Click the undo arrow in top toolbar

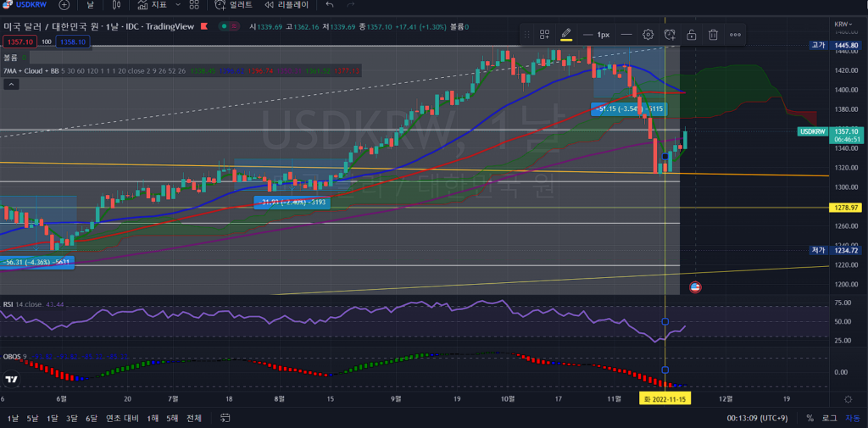click(x=329, y=4)
